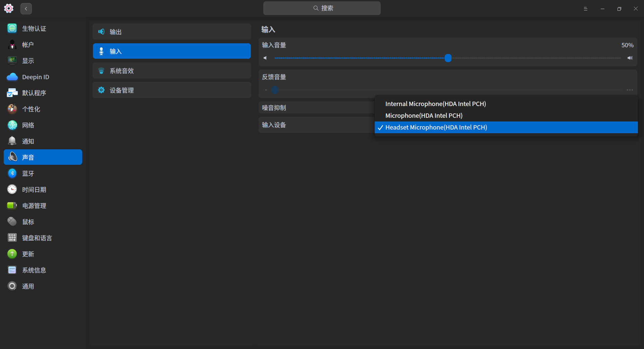
Task: Switch to the 输入 tab
Action: point(172,51)
